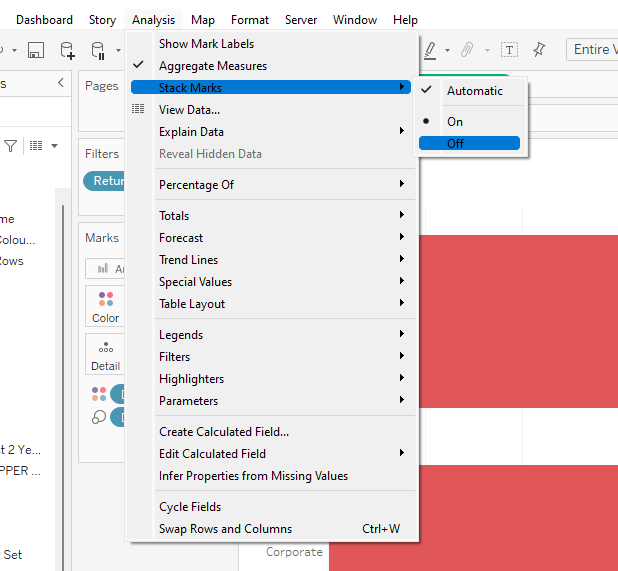Click the filter funnel icon in Data pane
Image resolution: width=618 pixels, height=571 pixels.
point(11,146)
